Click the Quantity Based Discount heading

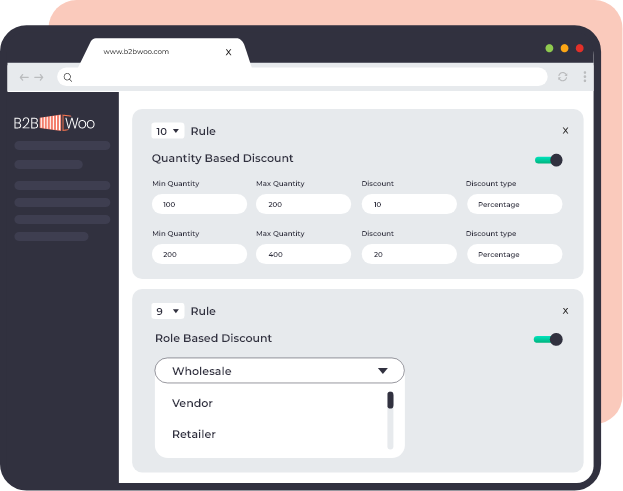tap(222, 158)
